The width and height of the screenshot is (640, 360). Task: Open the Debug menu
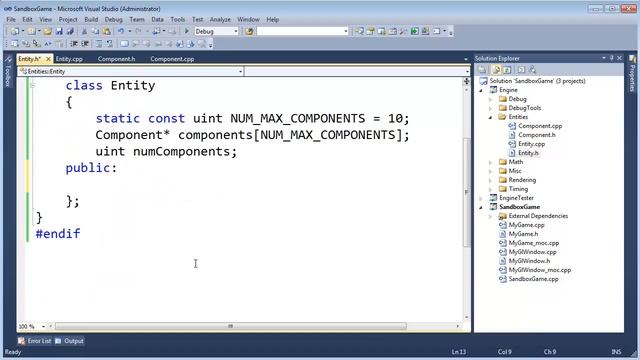(113, 19)
